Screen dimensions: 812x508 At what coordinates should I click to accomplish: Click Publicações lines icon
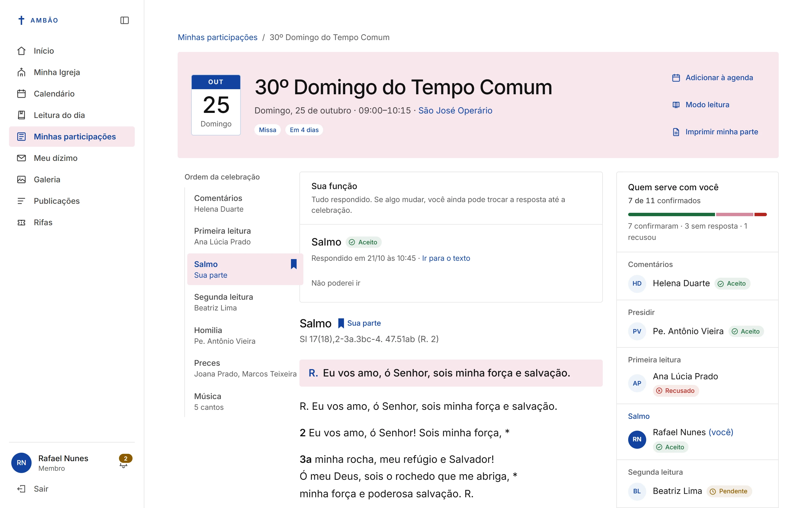[x=21, y=201]
